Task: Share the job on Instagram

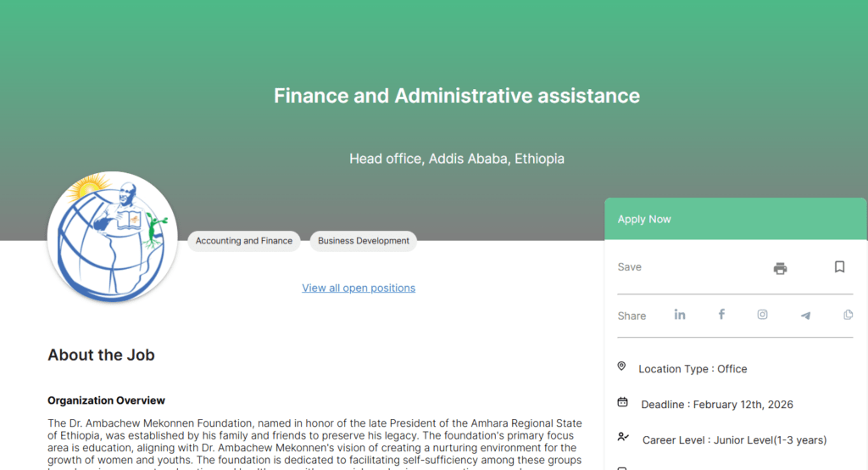Action: click(x=762, y=314)
